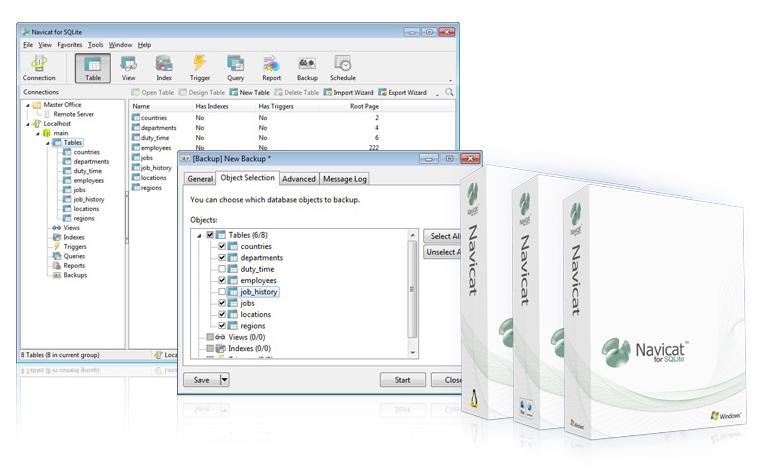Screen dimensions: 773x475
Task: Open the Backup toolbar icon
Action: 307,68
